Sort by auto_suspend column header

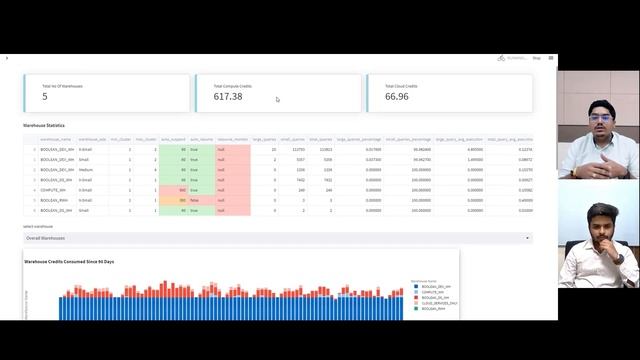click(173, 140)
